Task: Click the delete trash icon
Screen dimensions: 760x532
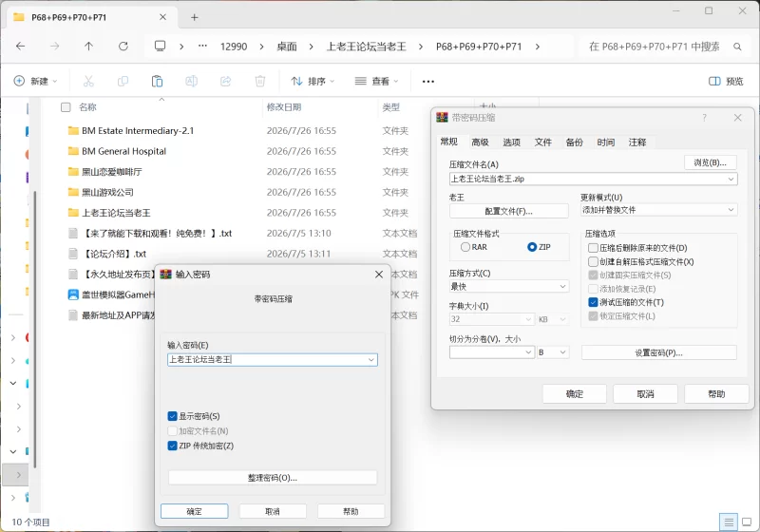Action: tap(260, 81)
